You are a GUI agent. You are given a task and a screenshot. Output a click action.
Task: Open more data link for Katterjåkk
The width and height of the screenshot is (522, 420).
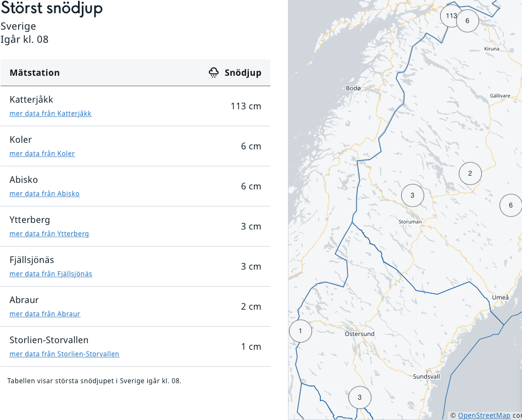pos(50,114)
